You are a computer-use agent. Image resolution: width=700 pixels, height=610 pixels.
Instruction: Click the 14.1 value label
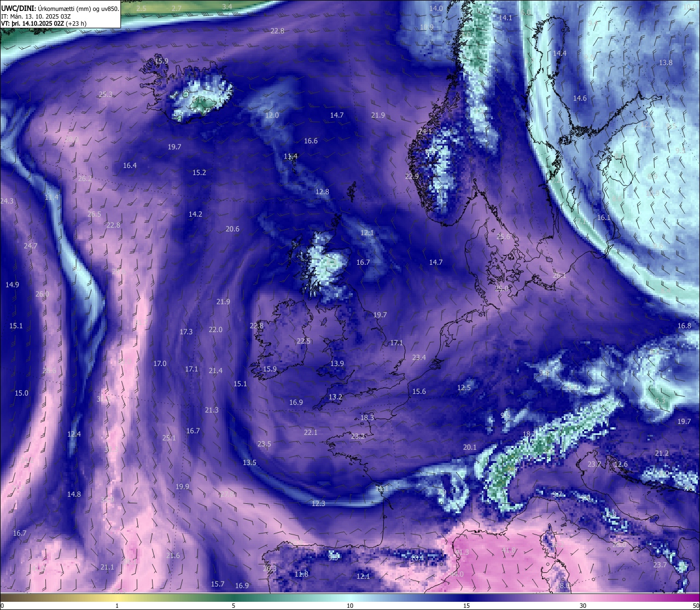506,18
